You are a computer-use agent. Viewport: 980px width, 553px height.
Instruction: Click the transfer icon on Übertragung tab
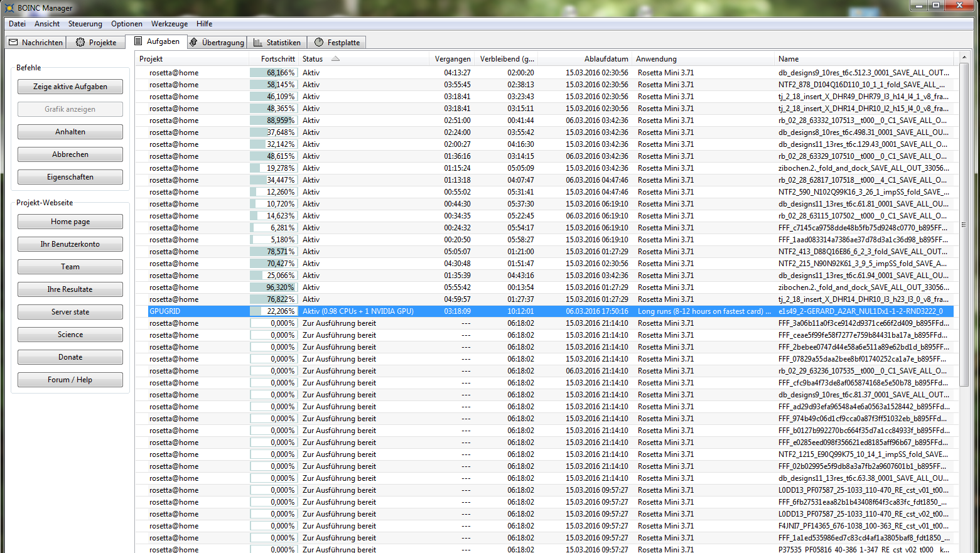click(194, 42)
